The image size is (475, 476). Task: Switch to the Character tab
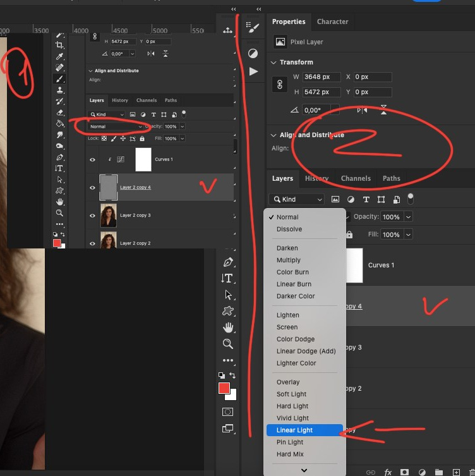pyautogui.click(x=332, y=21)
